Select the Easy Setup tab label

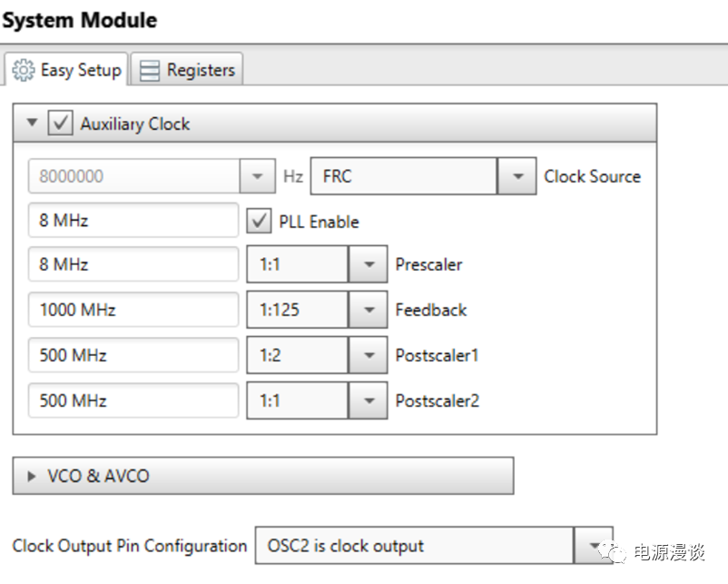[x=80, y=70]
